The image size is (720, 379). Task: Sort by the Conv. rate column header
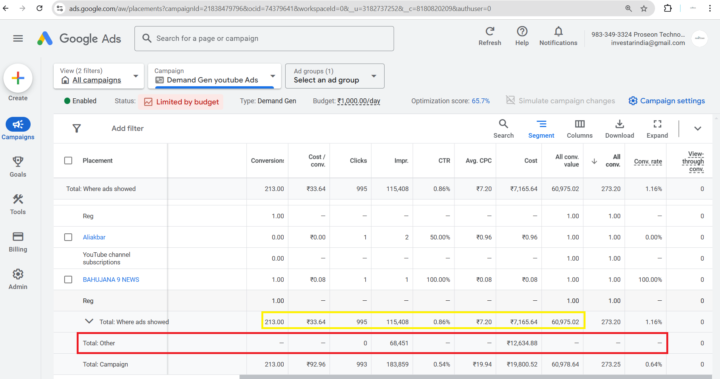click(648, 161)
